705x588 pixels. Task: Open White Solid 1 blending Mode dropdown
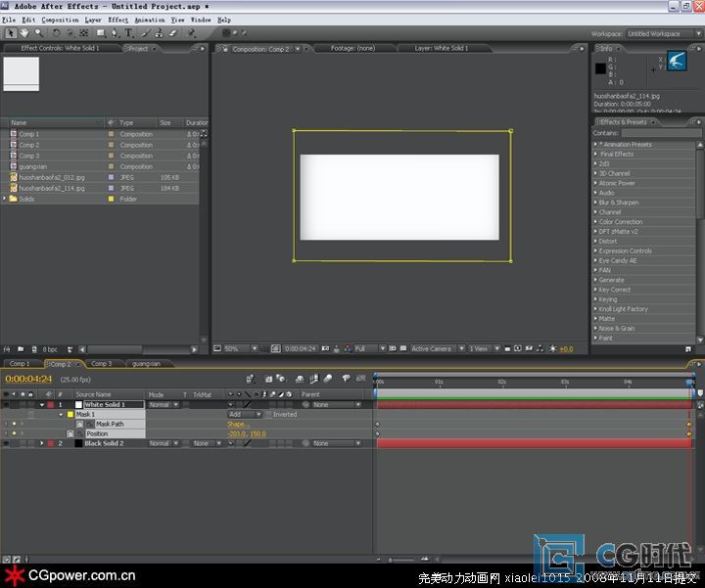coord(164,405)
